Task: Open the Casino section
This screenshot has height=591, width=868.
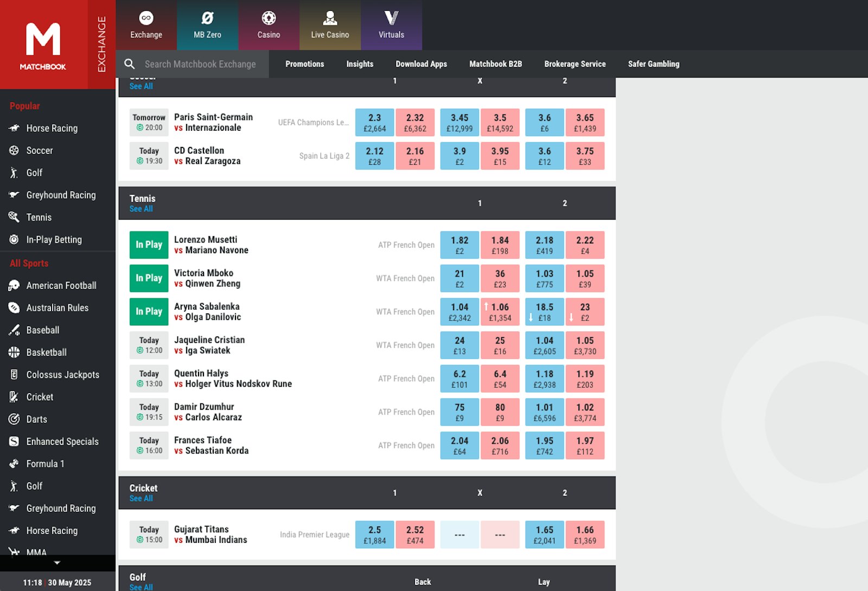Action: (x=269, y=25)
